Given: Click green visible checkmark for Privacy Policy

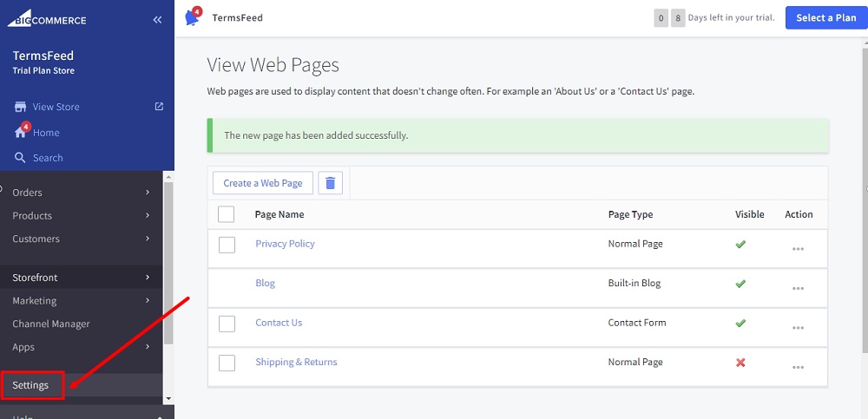Looking at the screenshot, I should tap(740, 244).
